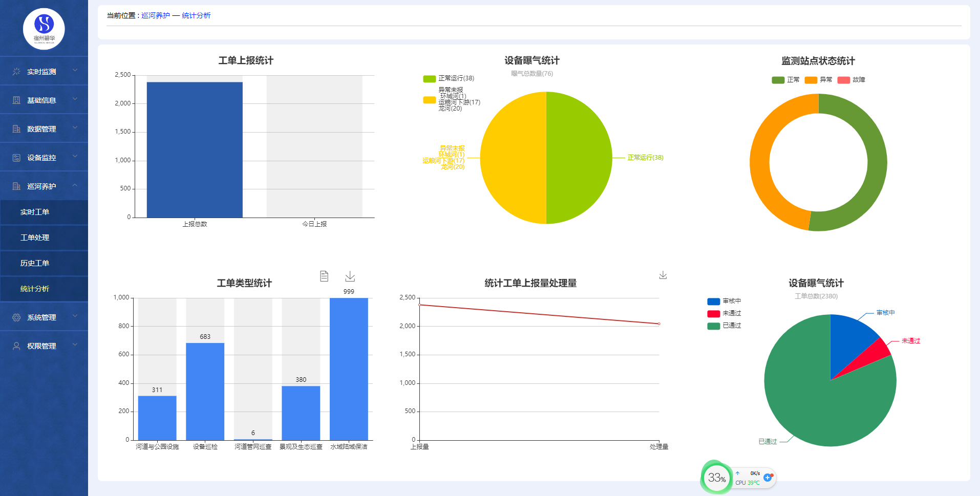Click the 宿州碧华 logo

coord(44,29)
